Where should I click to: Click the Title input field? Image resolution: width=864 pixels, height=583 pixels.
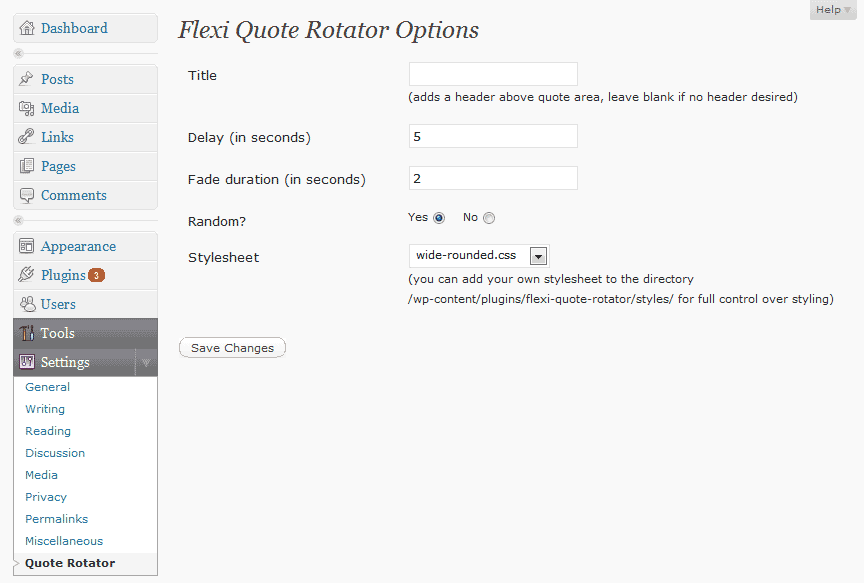493,74
